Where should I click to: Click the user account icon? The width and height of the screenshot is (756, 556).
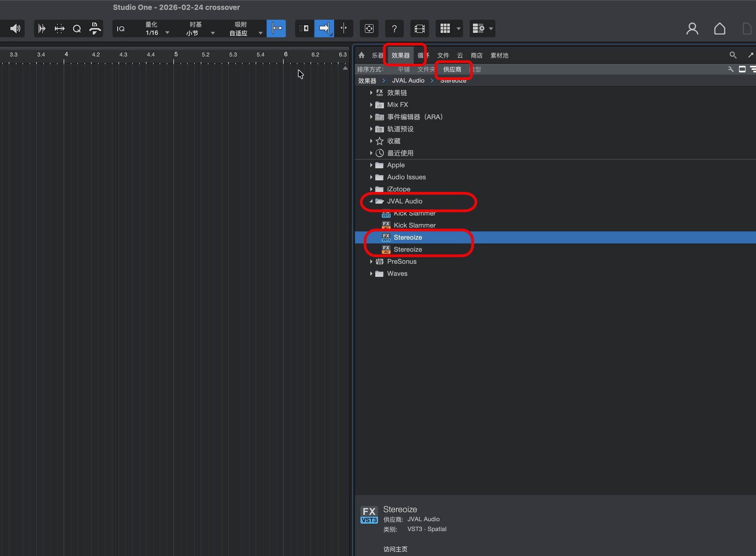pos(692,29)
